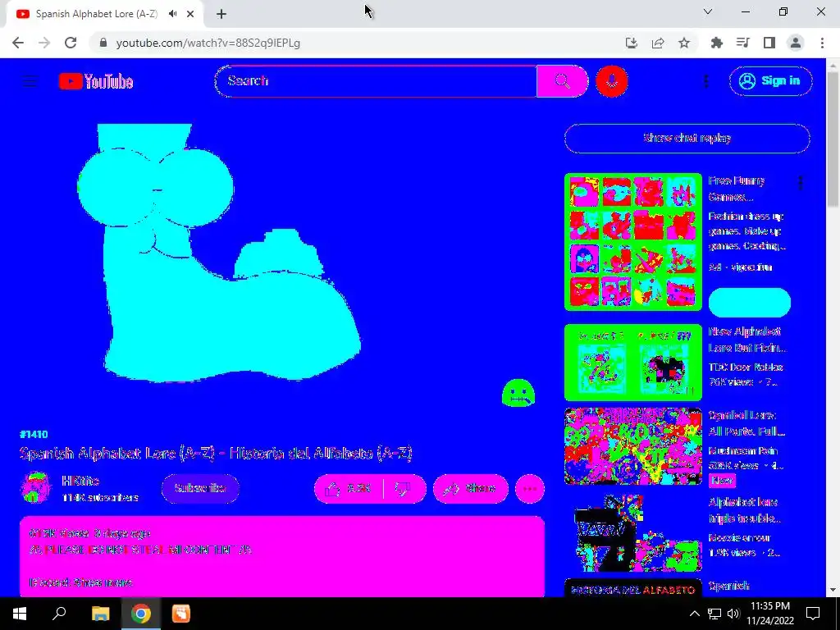The image size is (840, 630).
Task: Dislike the video with thumbs down
Action: pos(404,489)
